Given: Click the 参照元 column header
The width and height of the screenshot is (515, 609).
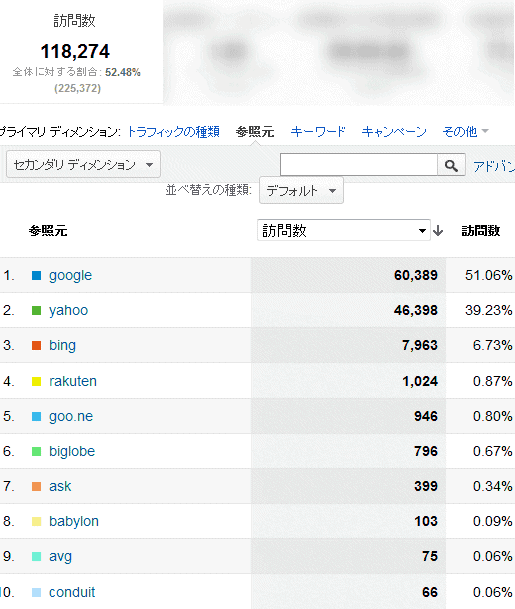Looking at the screenshot, I should (48, 231).
